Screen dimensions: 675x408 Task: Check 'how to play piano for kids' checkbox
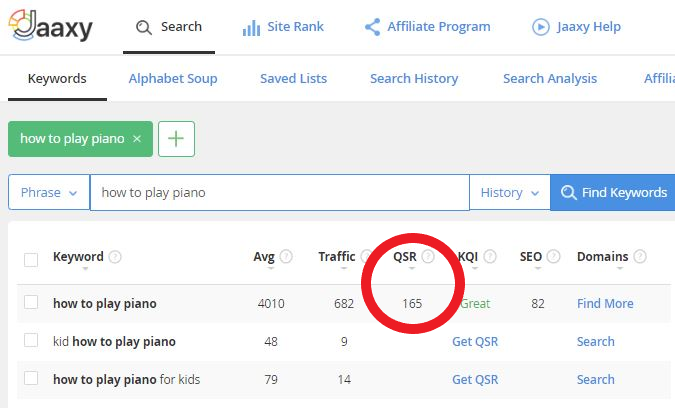[31, 378]
